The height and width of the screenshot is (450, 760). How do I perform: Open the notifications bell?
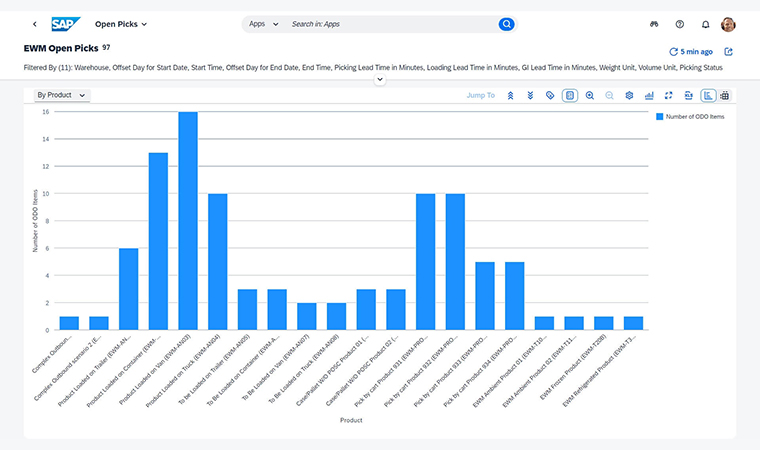705,24
